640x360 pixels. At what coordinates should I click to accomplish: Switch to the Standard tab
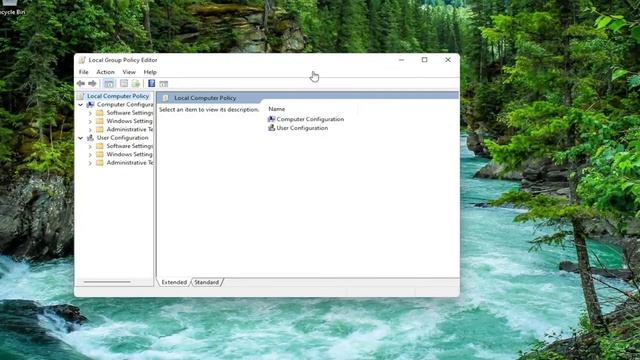tap(207, 282)
